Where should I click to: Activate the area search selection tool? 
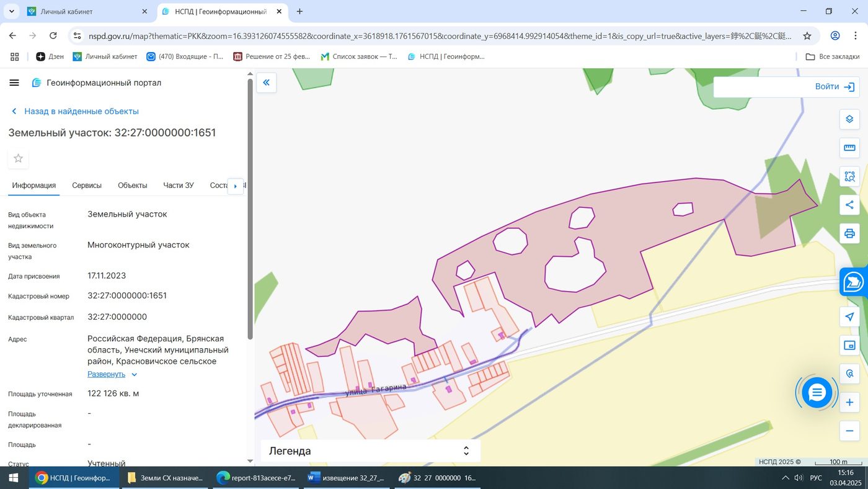click(849, 176)
